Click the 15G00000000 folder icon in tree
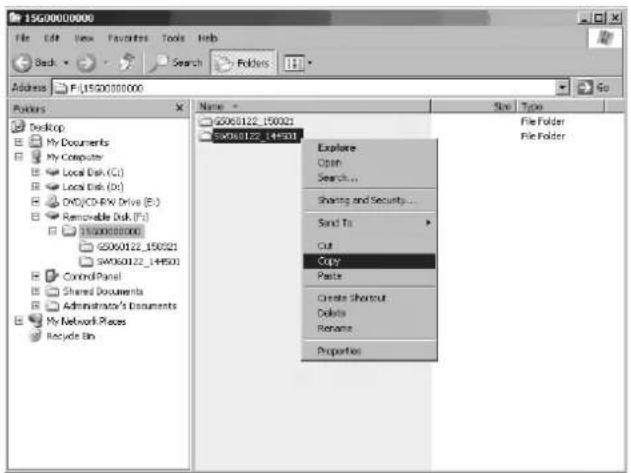This screenshot has height=473, width=631. point(69,231)
